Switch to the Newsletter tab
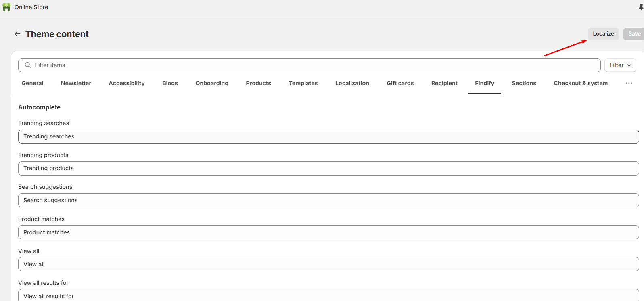This screenshot has width=644, height=301. pyautogui.click(x=76, y=83)
